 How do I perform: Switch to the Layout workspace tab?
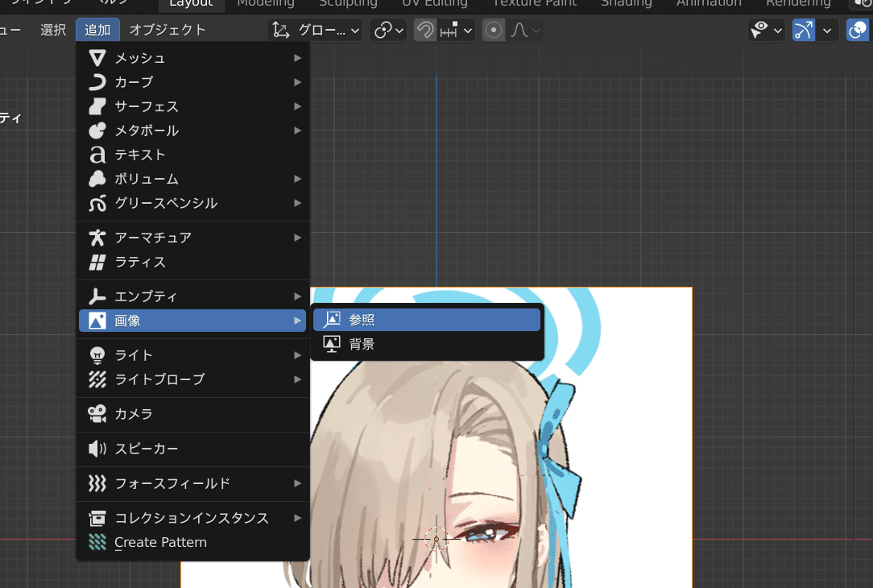(x=191, y=4)
